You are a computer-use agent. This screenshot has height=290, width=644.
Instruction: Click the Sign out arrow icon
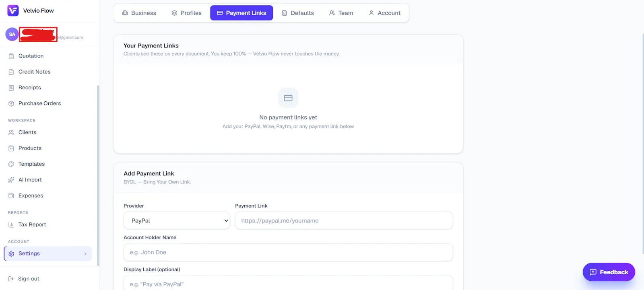(11, 279)
